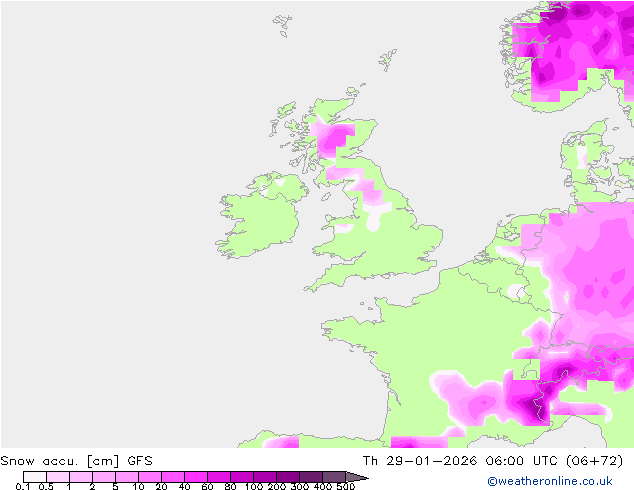The width and height of the screenshot is (634, 490).
Task: Pick the 300 to 400 cm legend swatch
Action: click(311, 477)
